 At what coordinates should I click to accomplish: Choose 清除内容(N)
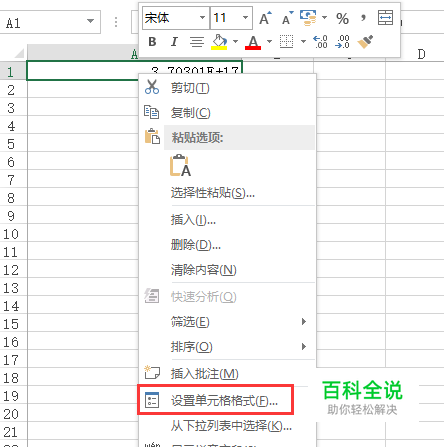(227, 270)
